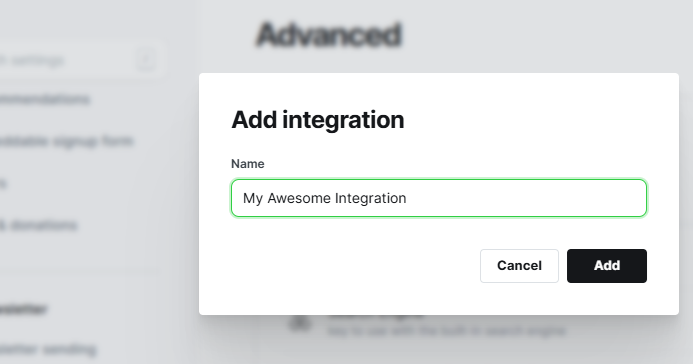Click the blurred sidebar divider line

[80, 270]
